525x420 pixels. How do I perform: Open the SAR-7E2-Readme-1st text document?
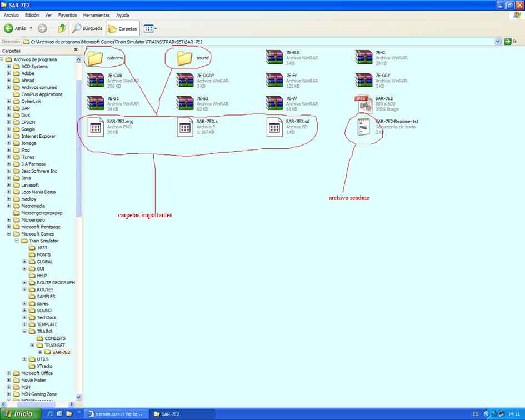364,127
